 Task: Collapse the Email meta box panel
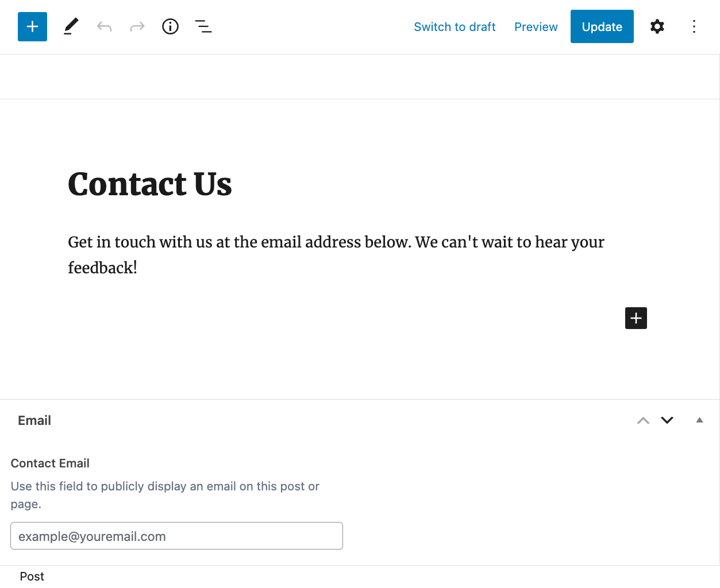coord(699,420)
